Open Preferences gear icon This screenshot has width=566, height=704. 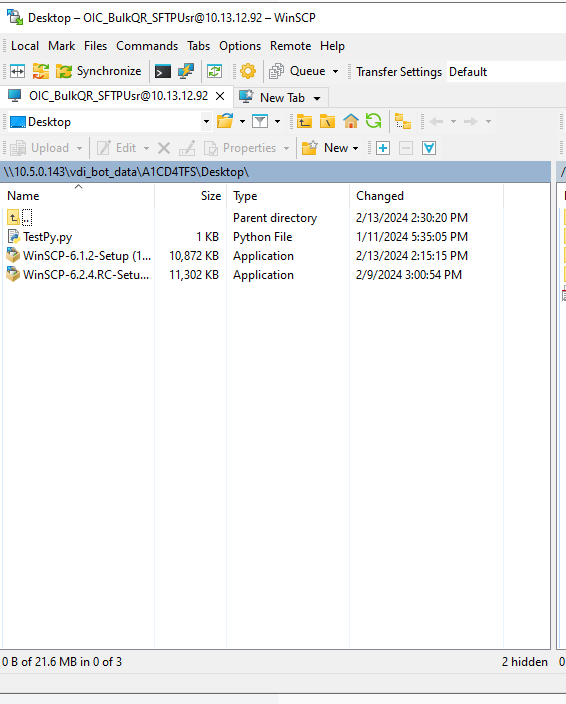coord(248,71)
